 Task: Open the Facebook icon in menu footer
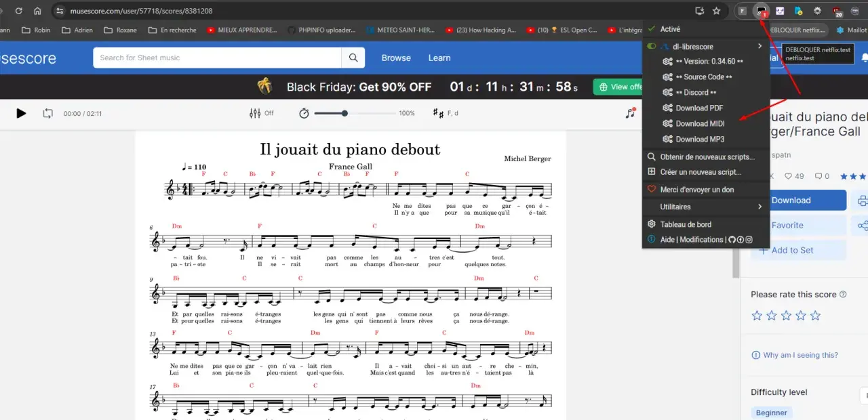click(x=741, y=240)
